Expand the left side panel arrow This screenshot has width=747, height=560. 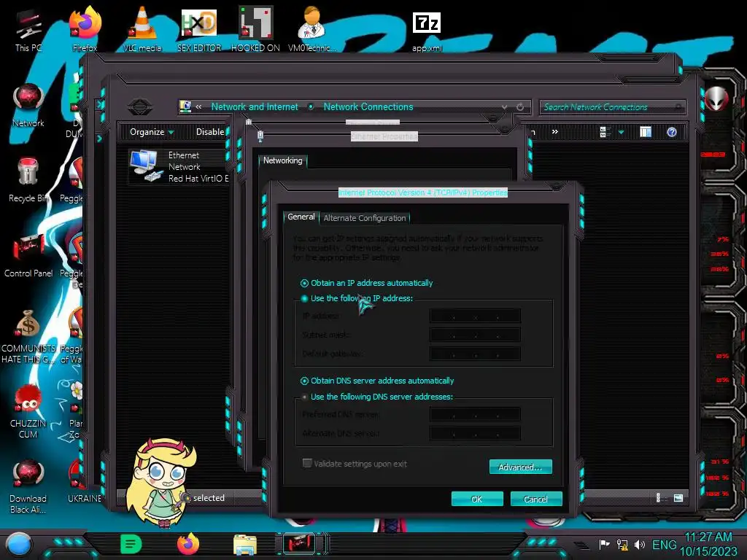click(x=99, y=139)
